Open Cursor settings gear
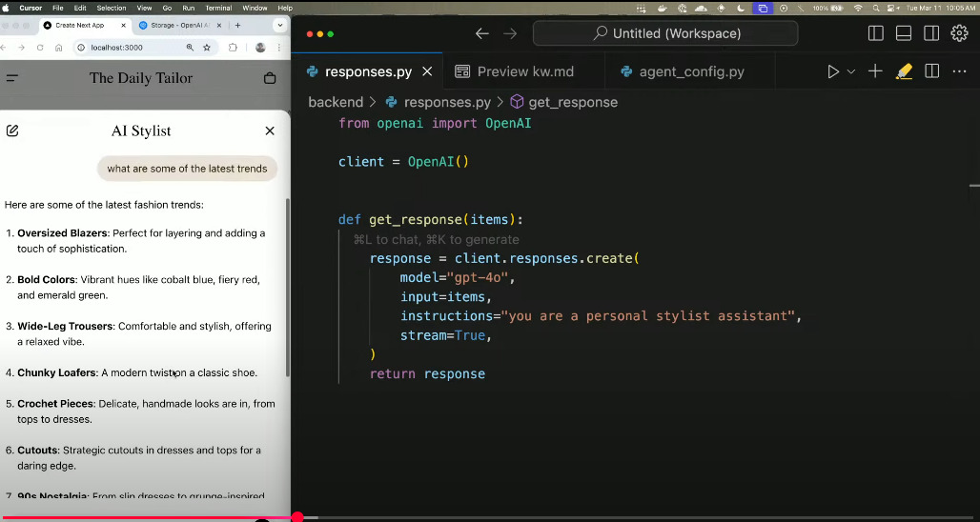This screenshot has width=980, height=522. tap(959, 33)
